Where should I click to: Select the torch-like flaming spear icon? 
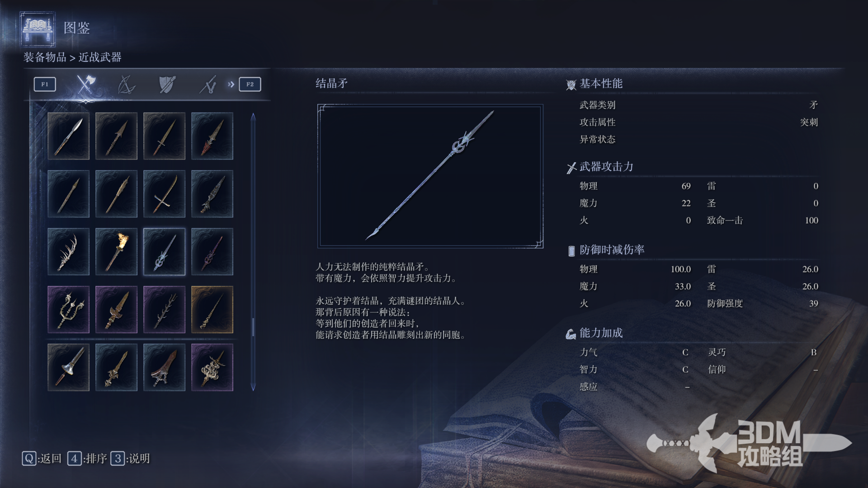pyautogui.click(x=116, y=252)
